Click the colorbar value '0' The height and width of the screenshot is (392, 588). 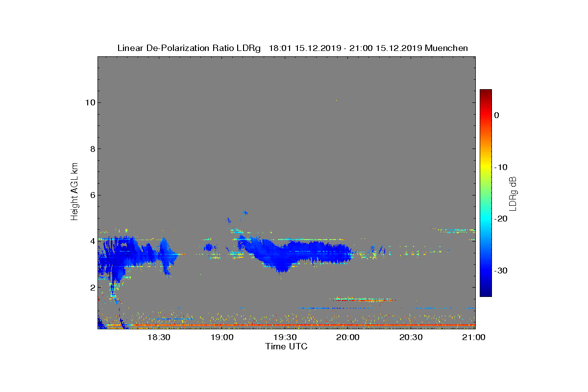[x=497, y=115]
